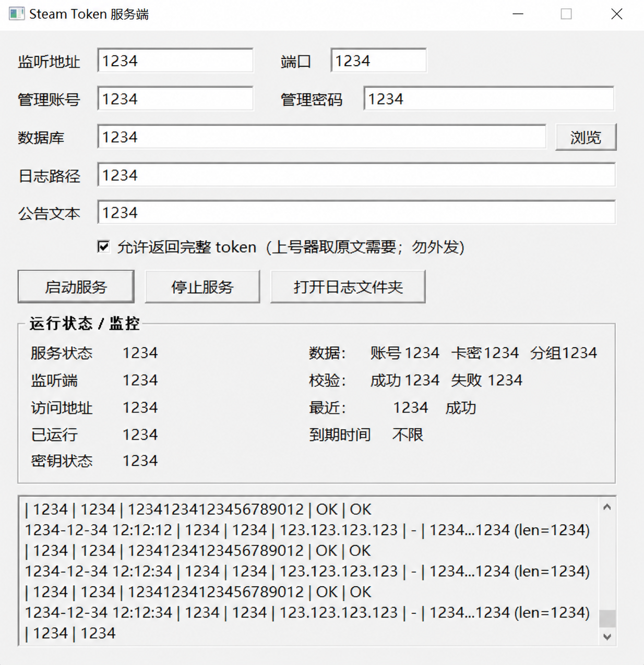Click the last log line '| 1234 | 1234'
This screenshot has width=644, height=665.
pyautogui.click(x=70, y=633)
